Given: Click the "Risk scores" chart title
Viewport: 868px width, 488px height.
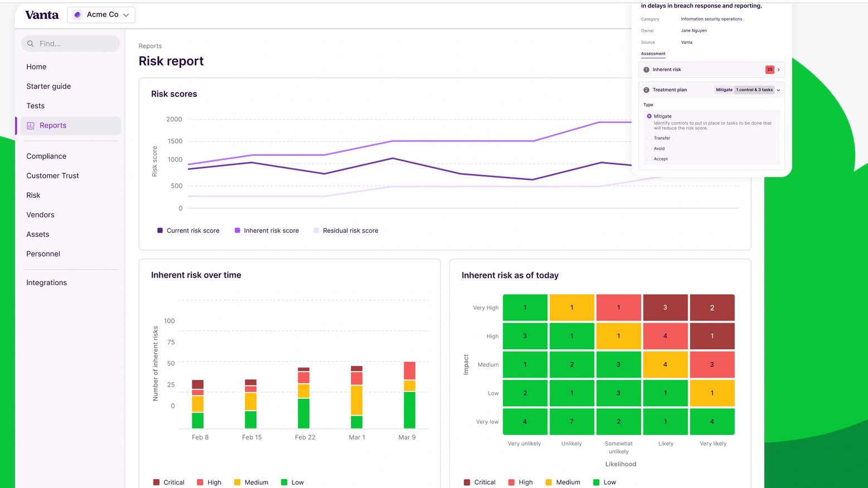Looking at the screenshot, I should coord(174,94).
